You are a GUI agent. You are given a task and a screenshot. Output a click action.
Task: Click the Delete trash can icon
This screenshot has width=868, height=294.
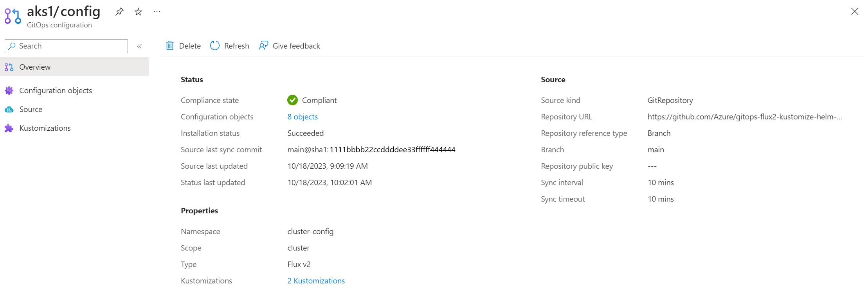click(170, 46)
